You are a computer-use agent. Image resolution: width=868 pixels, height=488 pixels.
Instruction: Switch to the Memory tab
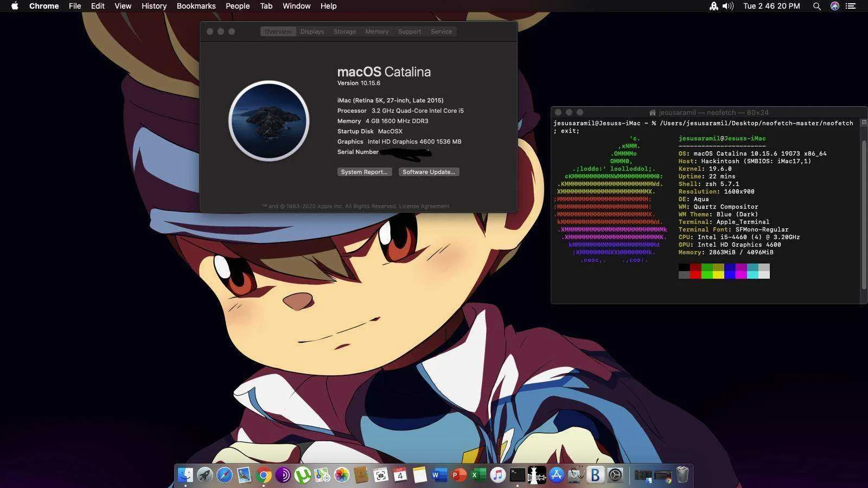[x=377, y=31]
